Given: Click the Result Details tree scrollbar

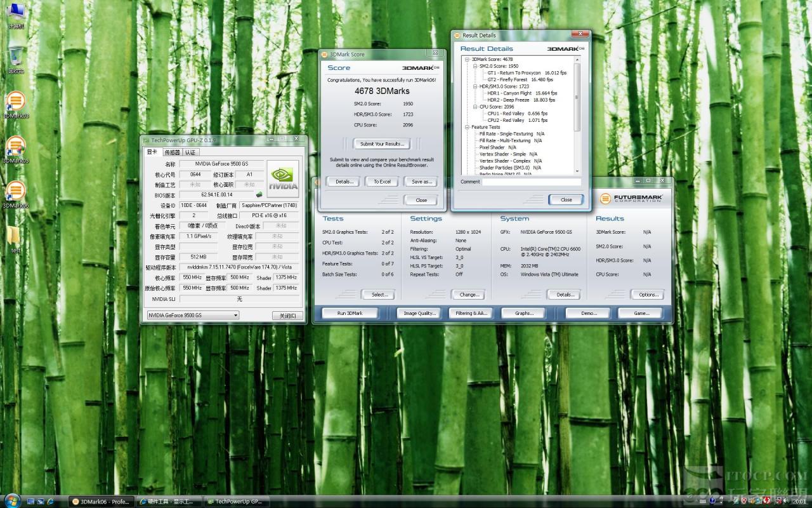Looking at the screenshot, I should pos(577,97).
